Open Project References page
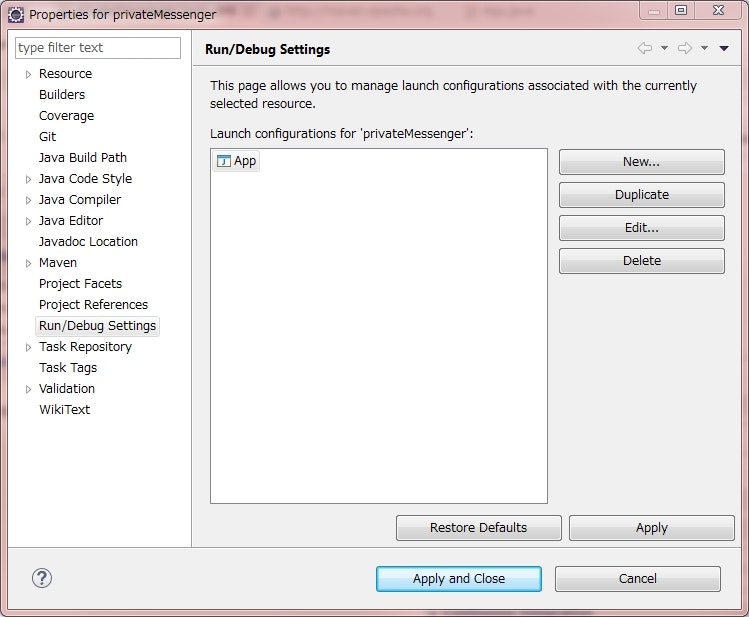The image size is (749, 617). click(94, 305)
